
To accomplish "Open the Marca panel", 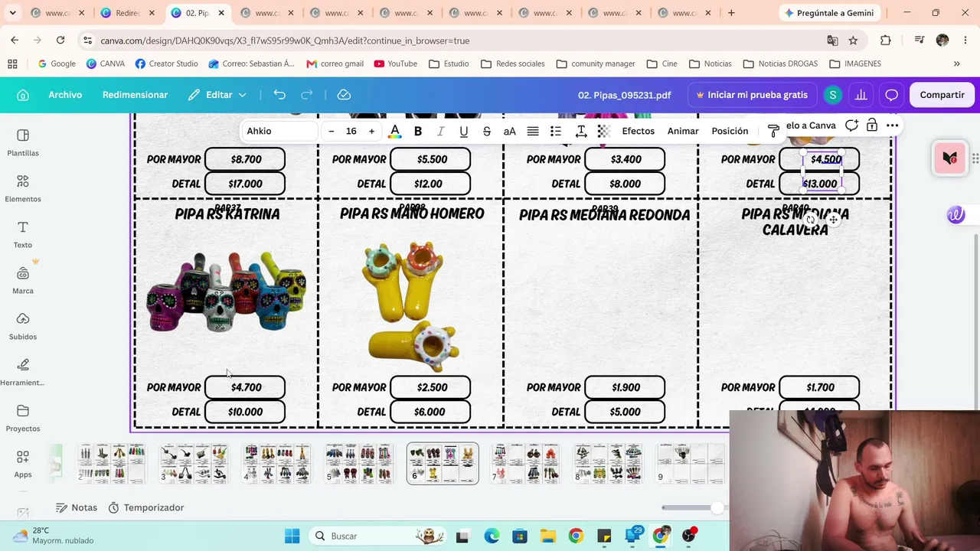I will tap(23, 280).
